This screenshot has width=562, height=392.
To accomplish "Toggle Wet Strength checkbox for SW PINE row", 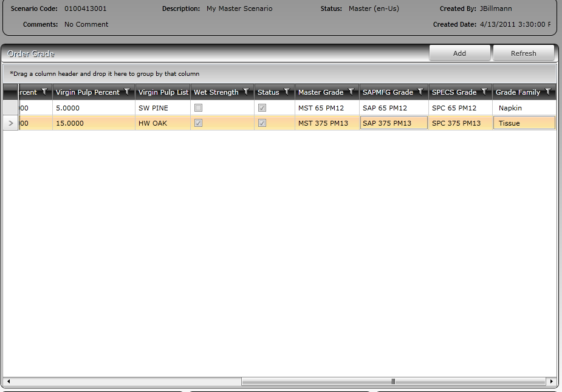I will [198, 108].
